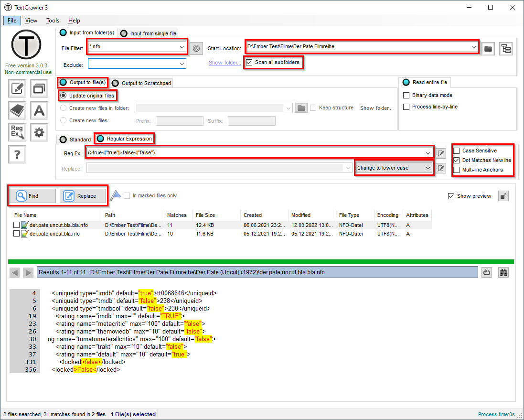Expand Start Location dropdown
The width and height of the screenshot is (524, 420).
point(473,47)
